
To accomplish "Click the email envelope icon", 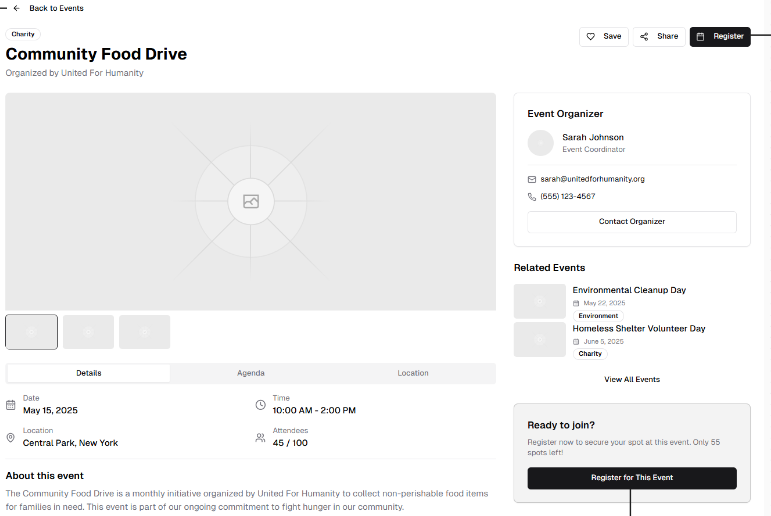I will tap(532, 179).
